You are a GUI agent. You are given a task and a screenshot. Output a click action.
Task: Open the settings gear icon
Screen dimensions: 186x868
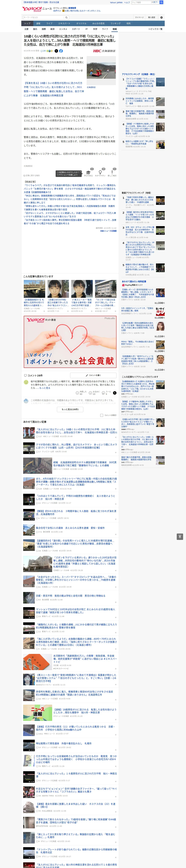161,17
